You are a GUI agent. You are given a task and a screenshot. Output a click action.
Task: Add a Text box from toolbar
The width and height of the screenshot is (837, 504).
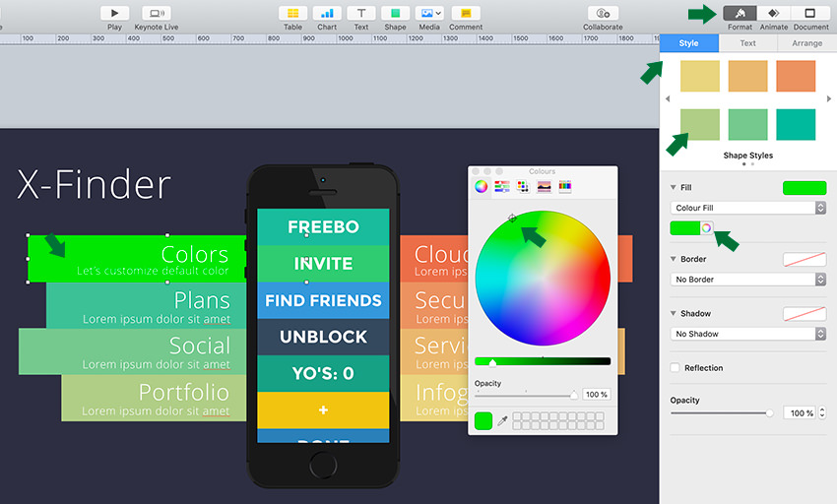[x=360, y=14]
